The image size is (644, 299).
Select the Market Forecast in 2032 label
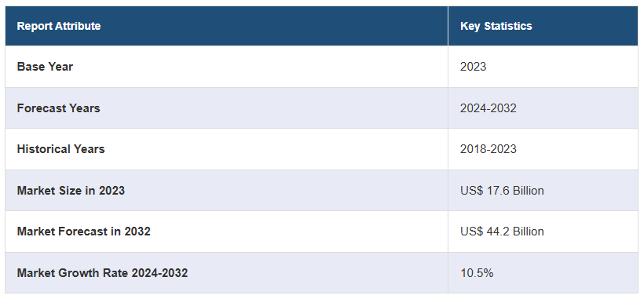pos(84,232)
